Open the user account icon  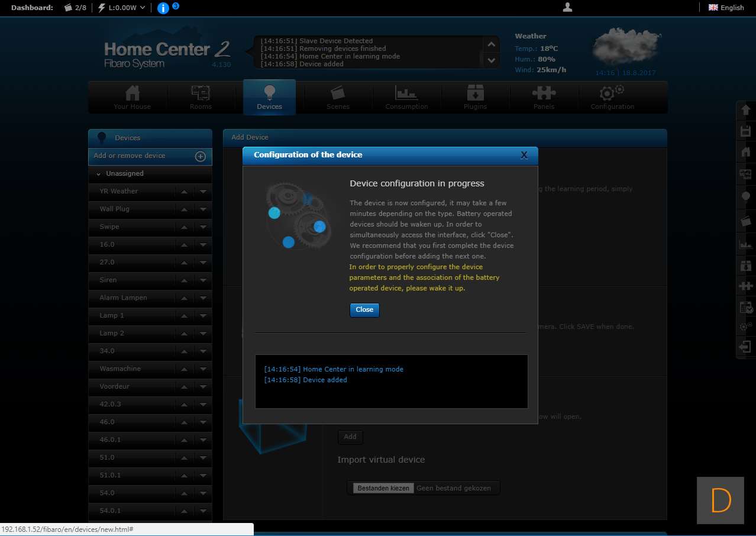pos(567,7)
